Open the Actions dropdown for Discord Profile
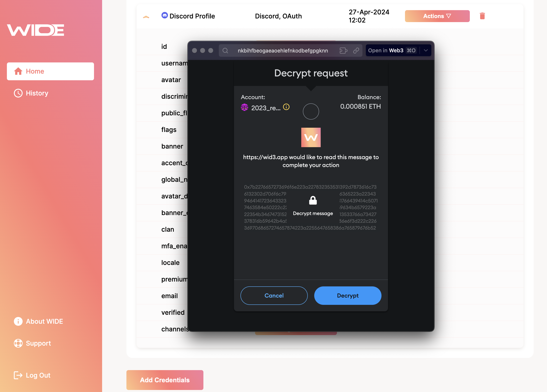 coord(437,16)
